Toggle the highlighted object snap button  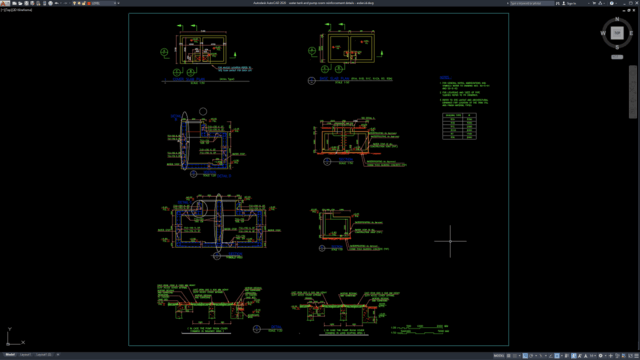[557, 356]
